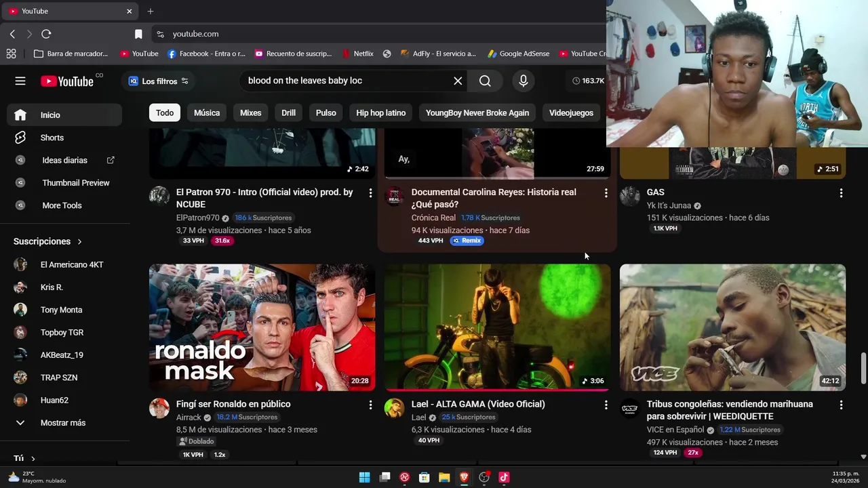Open Topboy TGR subscription

coord(64,332)
